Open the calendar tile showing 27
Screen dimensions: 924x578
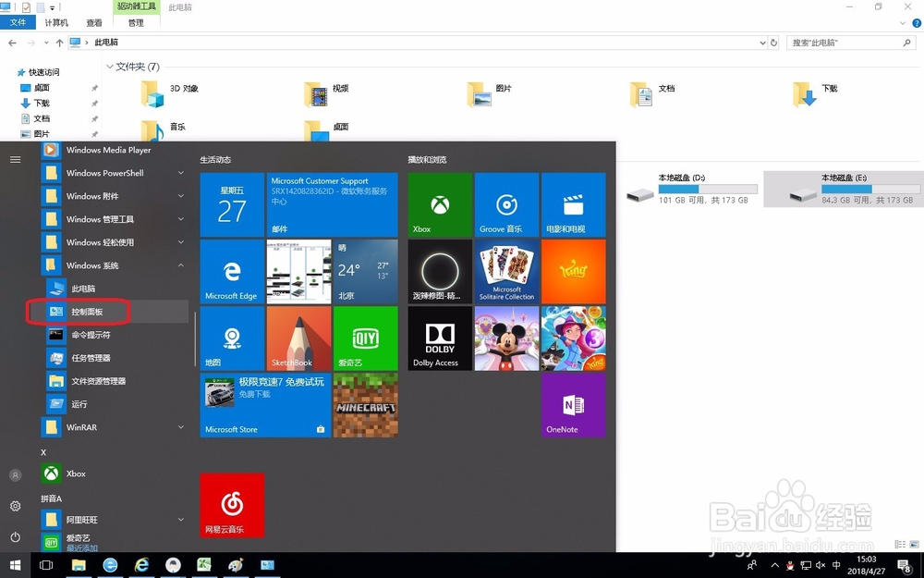(232, 204)
